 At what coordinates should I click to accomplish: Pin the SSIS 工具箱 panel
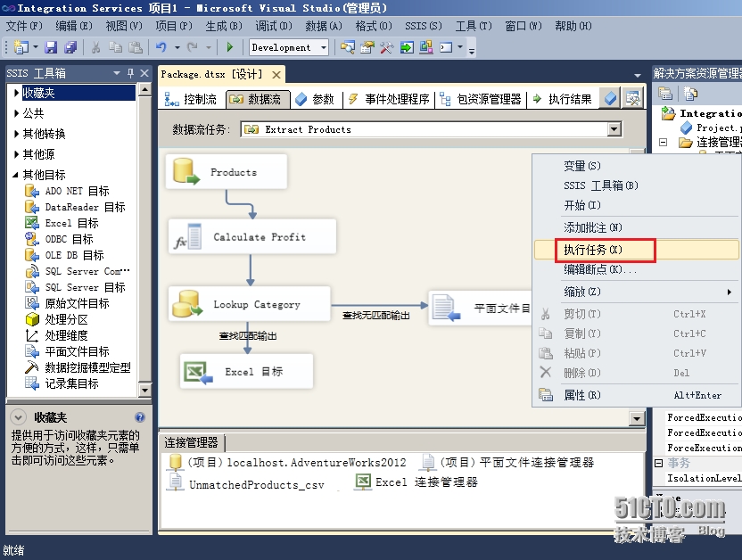[130, 73]
